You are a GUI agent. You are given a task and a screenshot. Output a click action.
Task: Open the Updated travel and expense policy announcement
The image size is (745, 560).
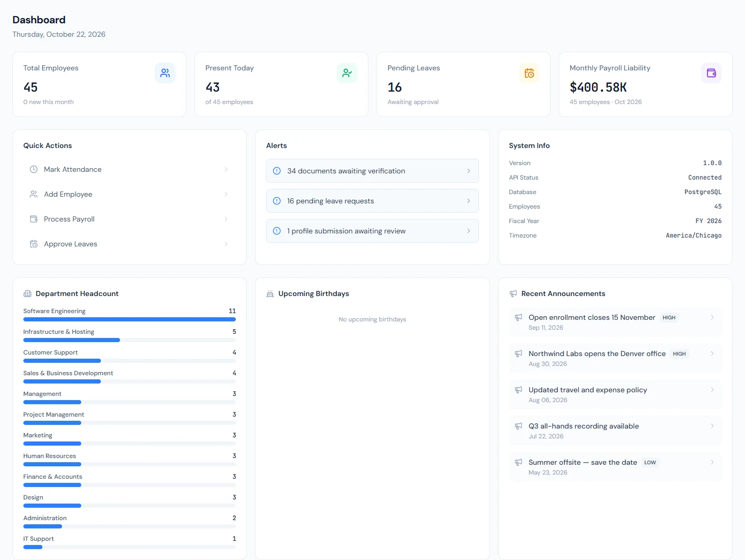pyautogui.click(x=615, y=394)
